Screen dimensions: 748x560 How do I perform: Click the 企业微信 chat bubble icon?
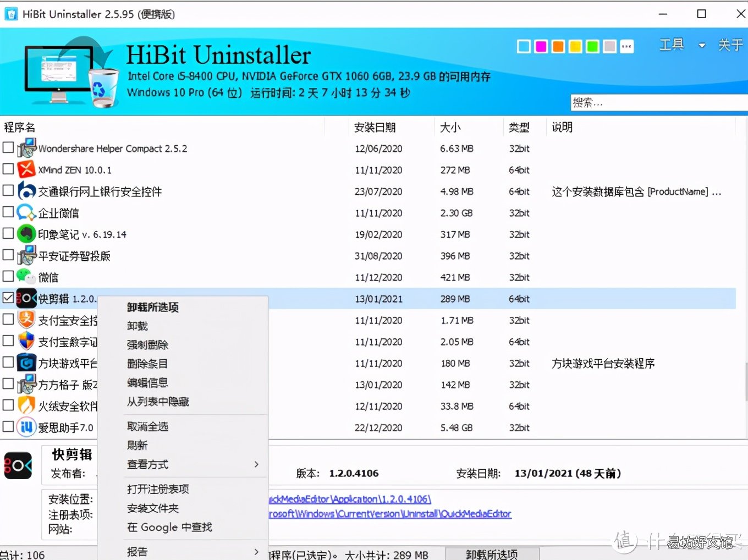coord(26,212)
